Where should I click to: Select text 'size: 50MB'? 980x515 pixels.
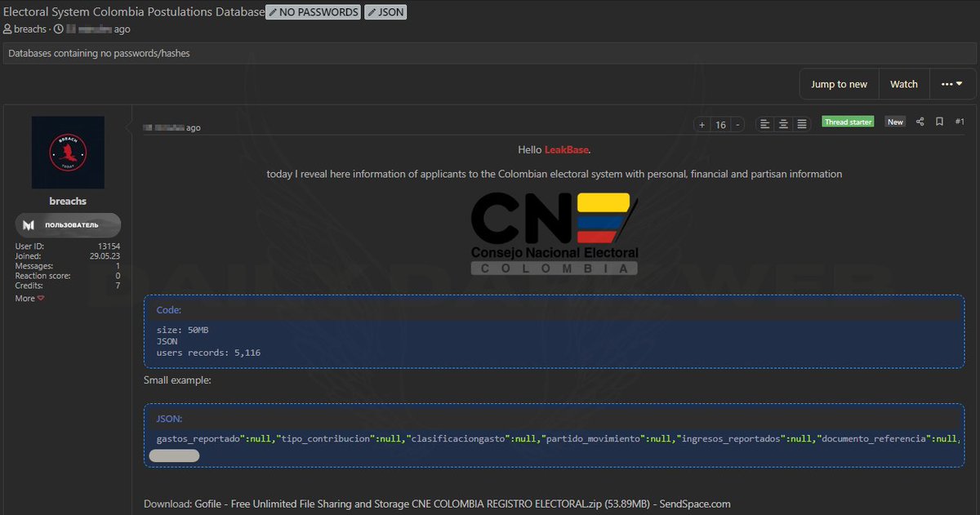[182, 330]
